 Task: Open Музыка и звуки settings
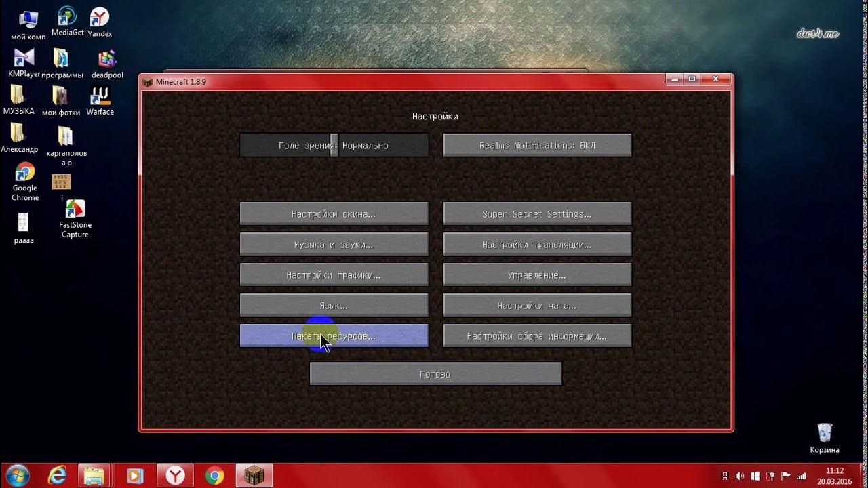click(x=334, y=244)
